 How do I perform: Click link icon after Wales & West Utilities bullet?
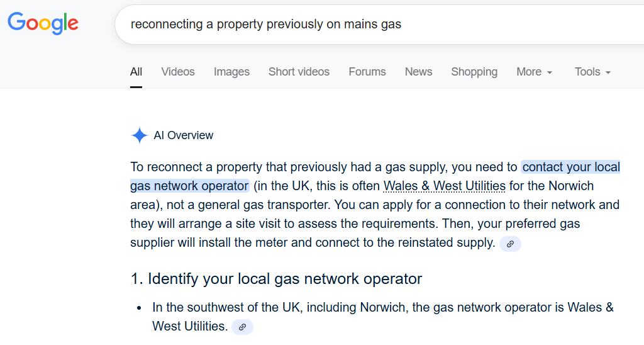tap(242, 327)
